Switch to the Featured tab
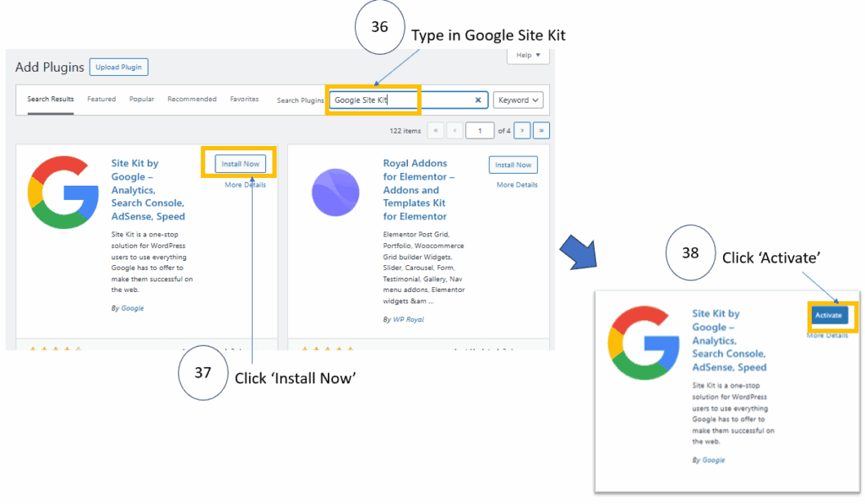865x504 pixels. pos(101,100)
